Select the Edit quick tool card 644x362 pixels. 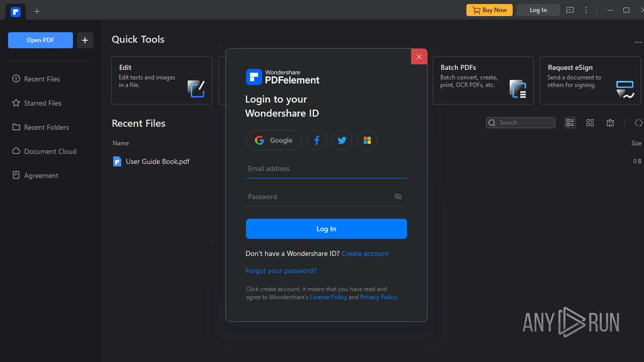[x=162, y=80]
